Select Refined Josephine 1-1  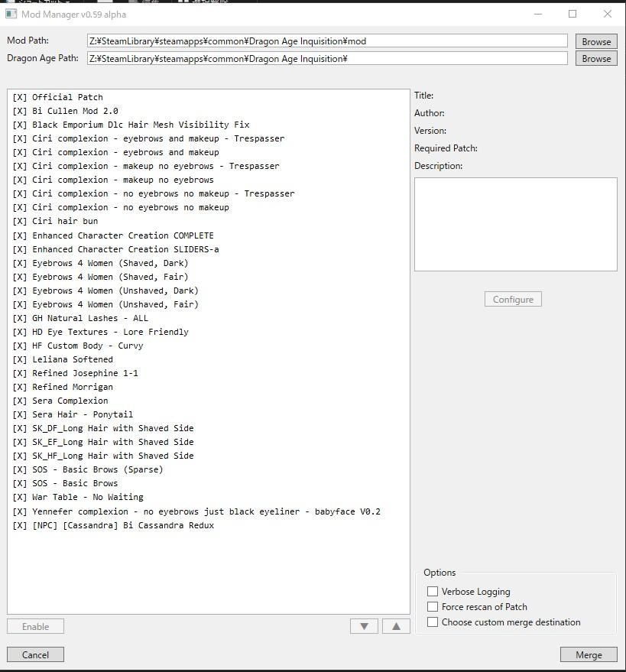(x=76, y=373)
